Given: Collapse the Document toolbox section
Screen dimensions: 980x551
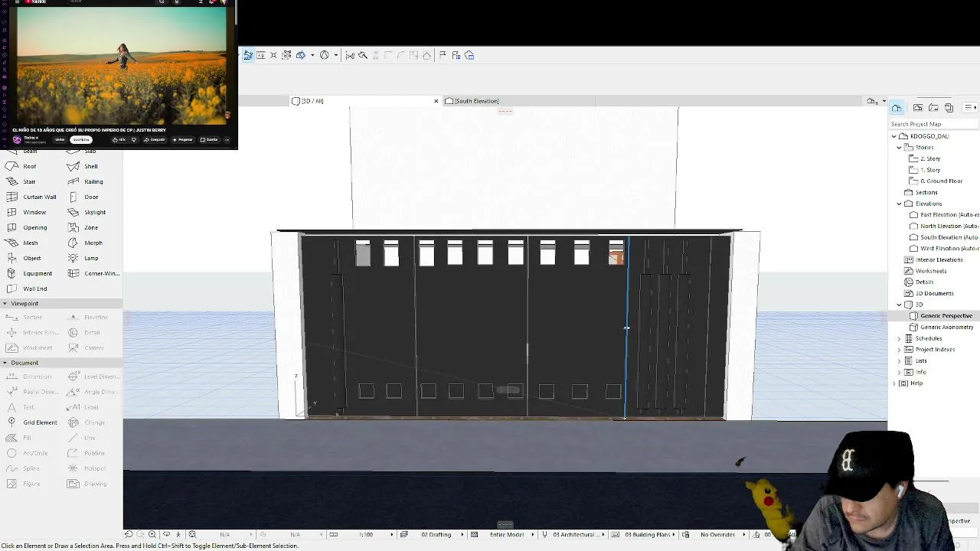Looking at the screenshot, I should click(x=5, y=363).
